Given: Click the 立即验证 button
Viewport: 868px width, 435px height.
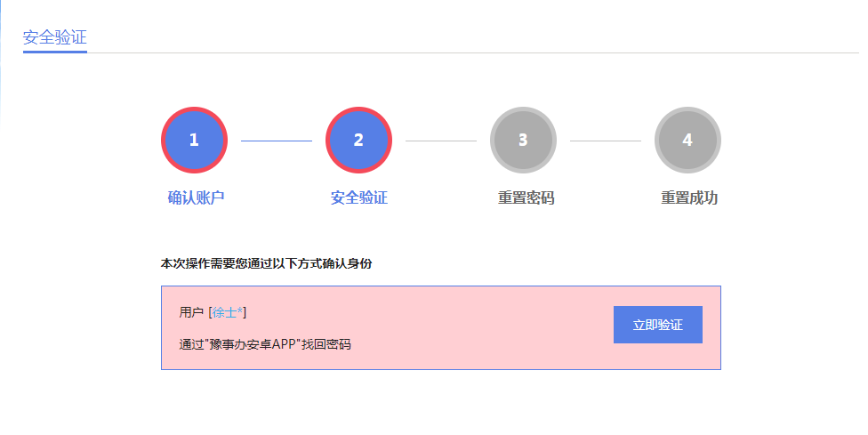Looking at the screenshot, I should click(658, 325).
